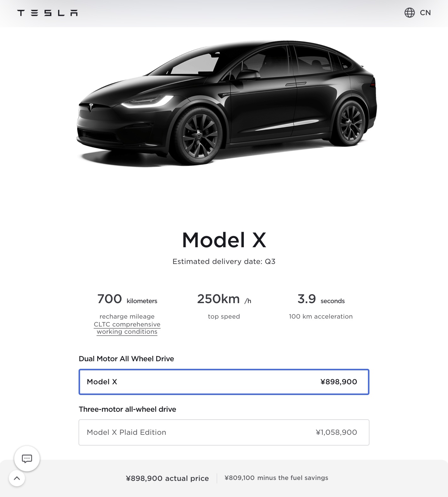
Task: Open CLTC comprehensive working conditions link
Action: pyautogui.click(x=127, y=328)
